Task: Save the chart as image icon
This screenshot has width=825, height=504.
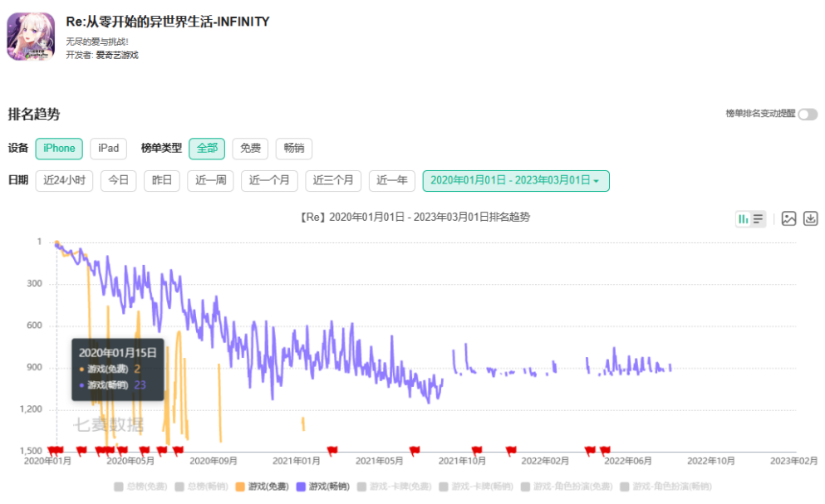Action: 788,218
